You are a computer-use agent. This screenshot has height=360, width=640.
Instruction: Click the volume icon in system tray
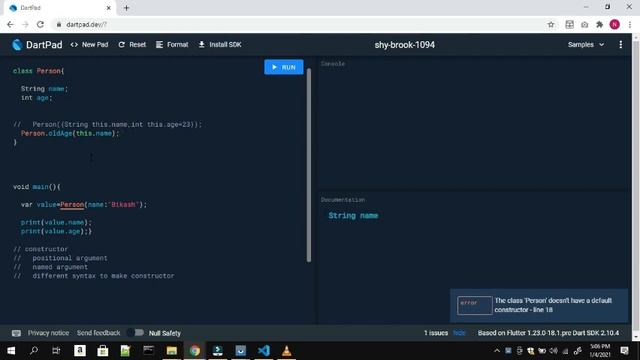pos(553,351)
